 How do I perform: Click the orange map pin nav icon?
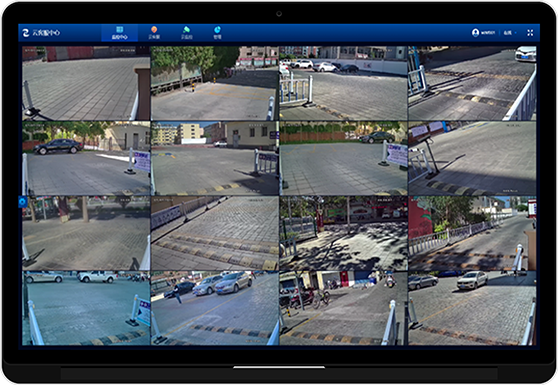[x=154, y=30]
